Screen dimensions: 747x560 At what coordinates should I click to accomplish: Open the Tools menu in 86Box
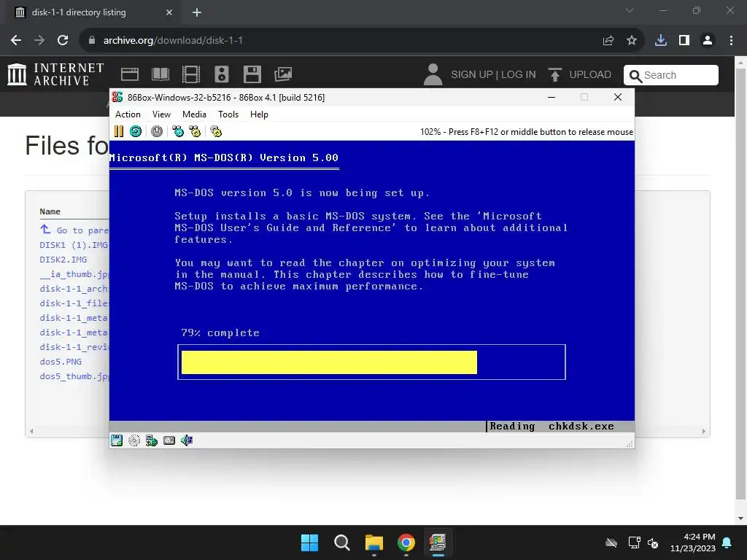228,114
